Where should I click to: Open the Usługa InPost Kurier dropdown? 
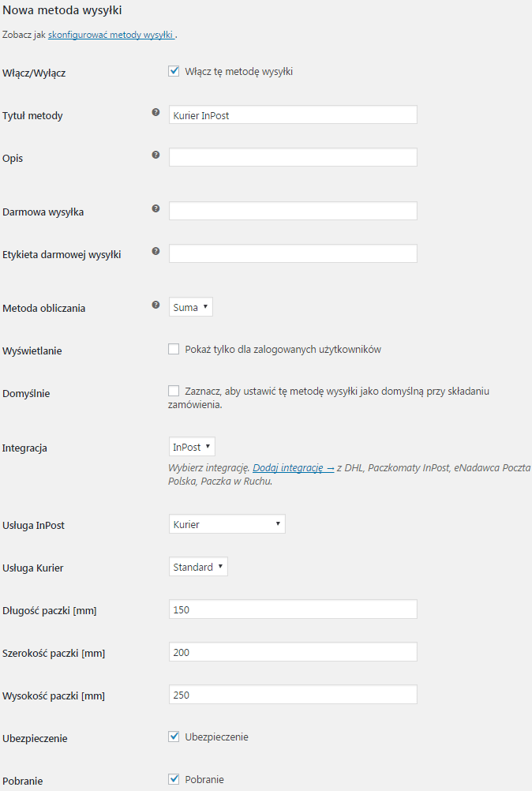(x=227, y=524)
